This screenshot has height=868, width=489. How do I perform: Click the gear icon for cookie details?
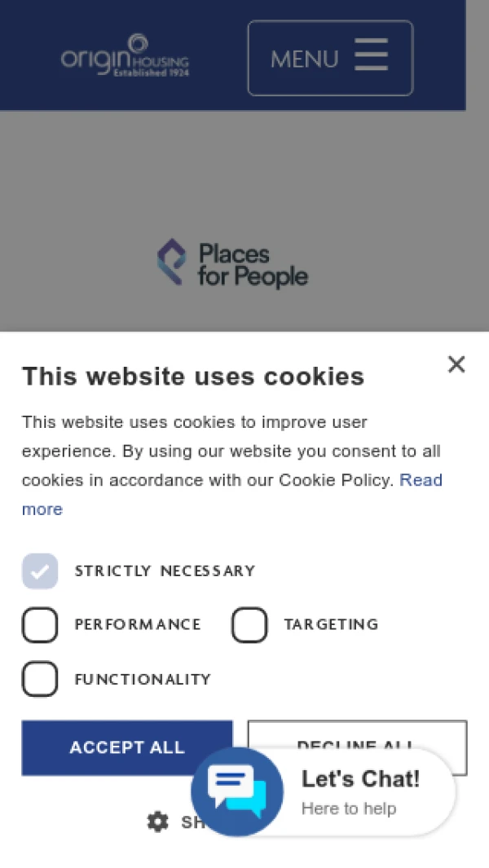pyautogui.click(x=157, y=822)
